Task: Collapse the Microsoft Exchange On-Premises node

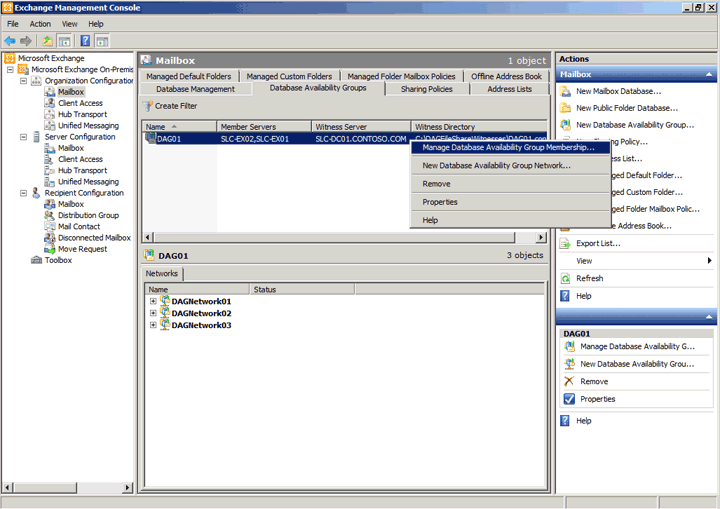Action: [x=10, y=69]
